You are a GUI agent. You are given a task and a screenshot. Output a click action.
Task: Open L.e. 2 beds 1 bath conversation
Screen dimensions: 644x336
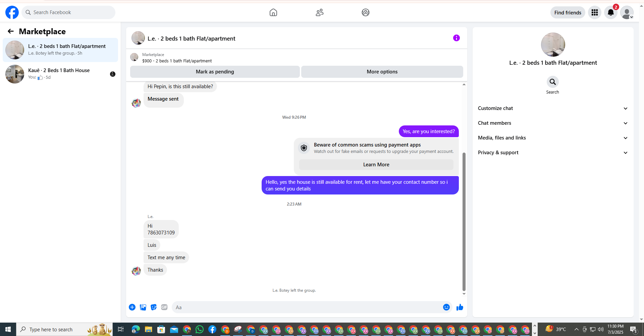coord(60,50)
